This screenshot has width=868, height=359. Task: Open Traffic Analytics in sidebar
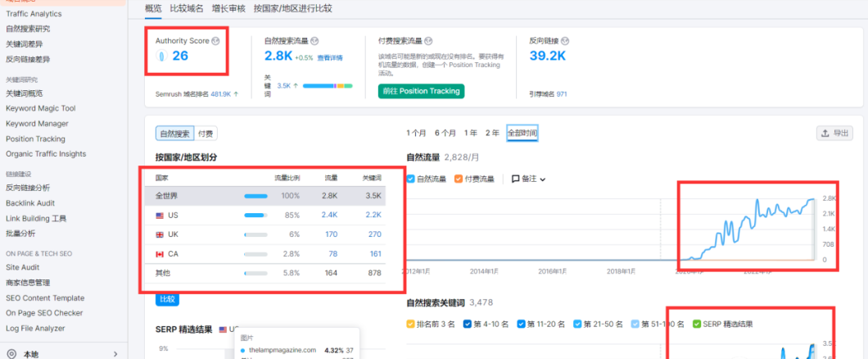coord(34,13)
